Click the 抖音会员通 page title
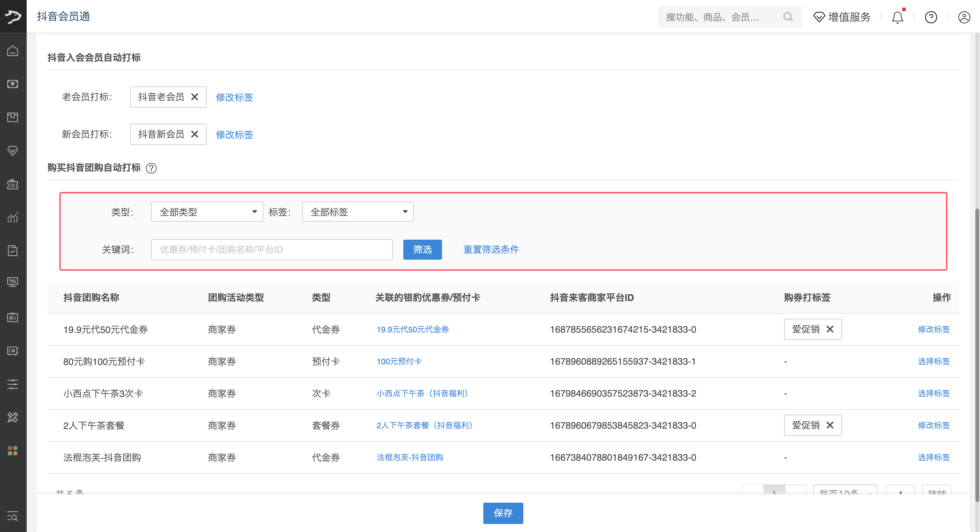980x532 pixels. tap(63, 16)
